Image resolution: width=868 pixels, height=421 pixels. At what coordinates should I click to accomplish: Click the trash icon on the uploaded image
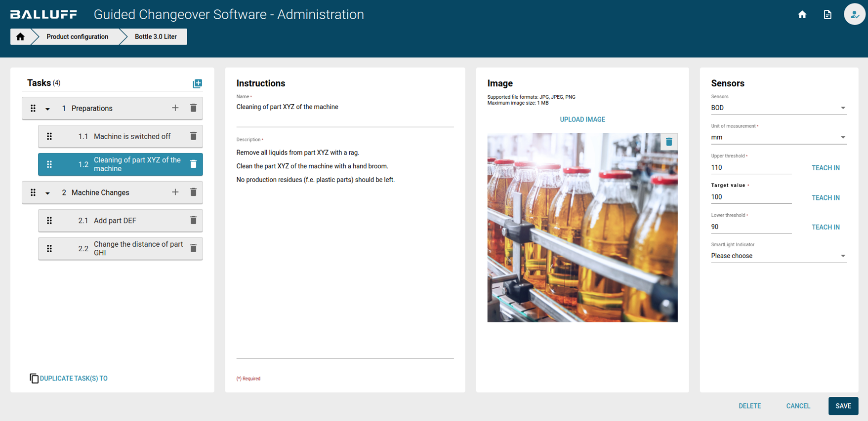[668, 142]
